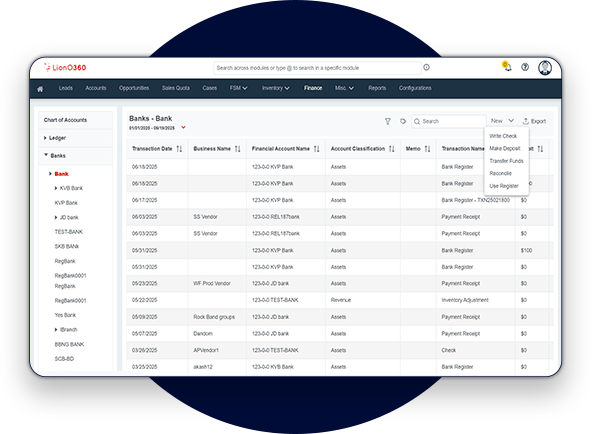Click APVendor1 business name cell
592x434 pixels.
click(206, 350)
